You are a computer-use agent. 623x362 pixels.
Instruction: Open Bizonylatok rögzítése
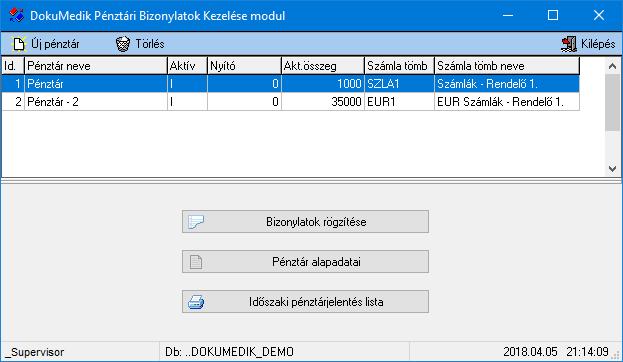[x=305, y=222]
